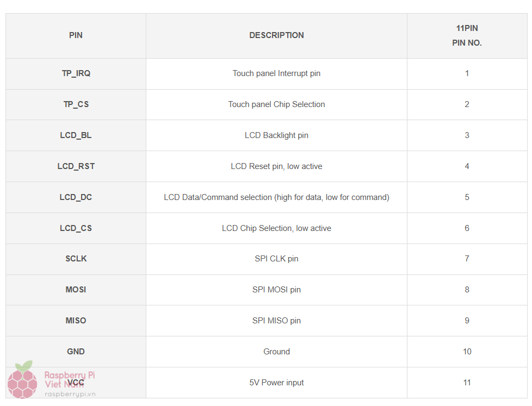This screenshot has width=532, height=406.
Task: Select the MISO pin cell
Action: pyautogui.click(x=76, y=321)
